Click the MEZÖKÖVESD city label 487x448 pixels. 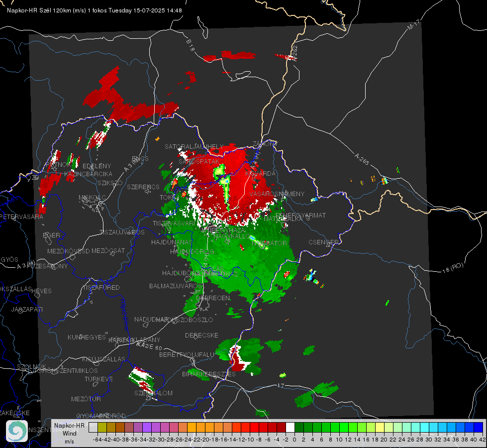[x=69, y=251]
